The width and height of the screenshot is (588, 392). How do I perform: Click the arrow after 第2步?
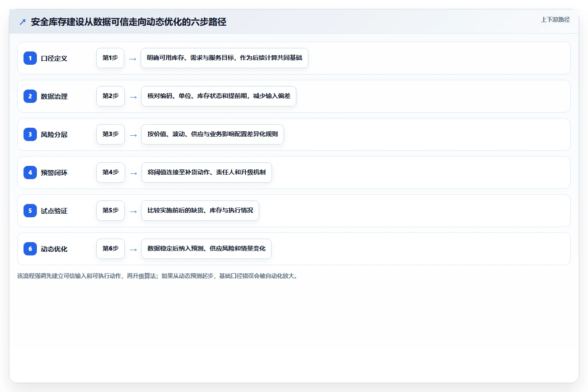tap(133, 97)
